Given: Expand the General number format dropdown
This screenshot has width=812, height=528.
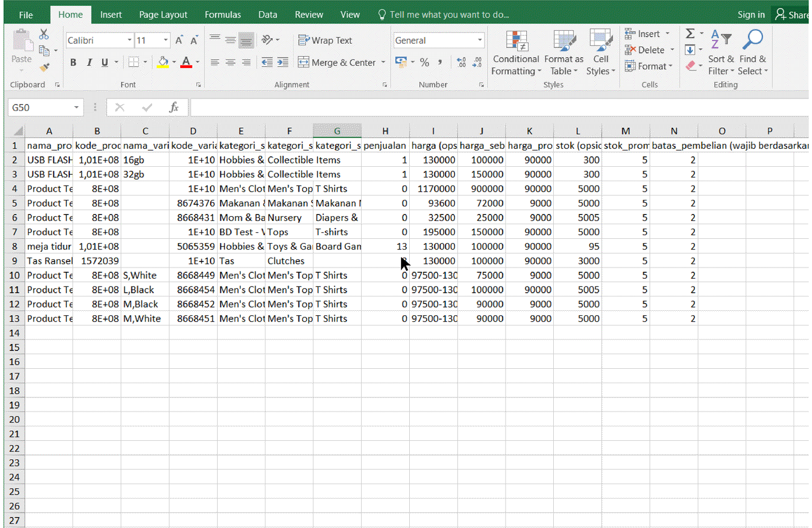Looking at the screenshot, I should 480,40.
